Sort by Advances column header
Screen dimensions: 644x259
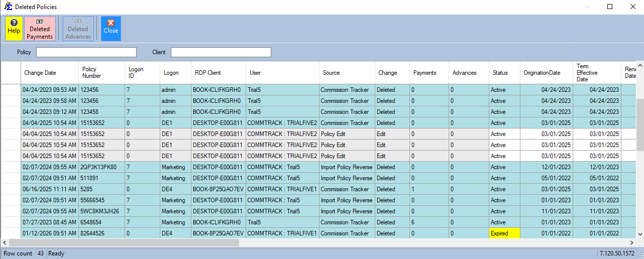469,73
